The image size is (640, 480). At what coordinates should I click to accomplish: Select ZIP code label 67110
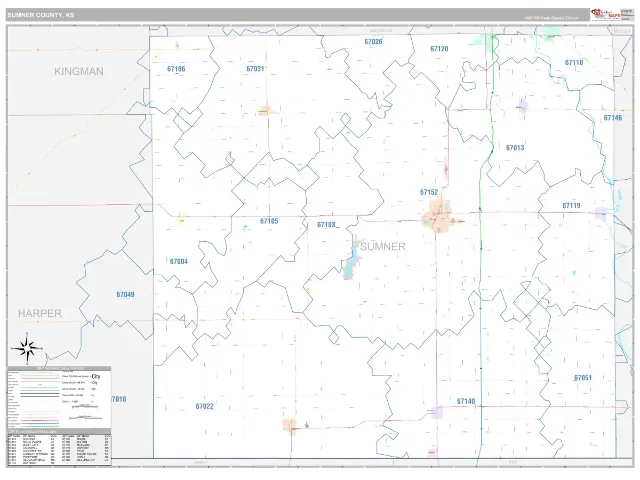click(574, 63)
